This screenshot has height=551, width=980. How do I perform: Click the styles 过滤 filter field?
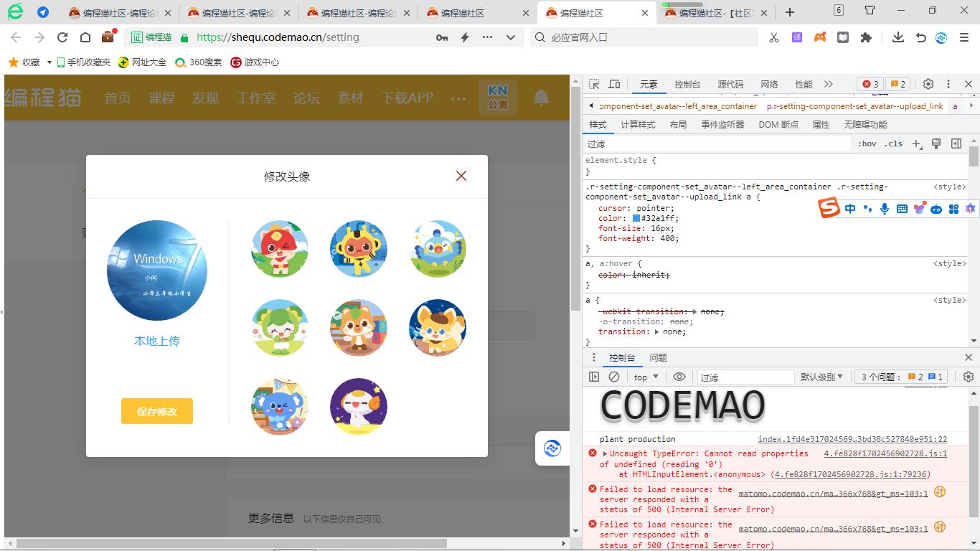(717, 143)
